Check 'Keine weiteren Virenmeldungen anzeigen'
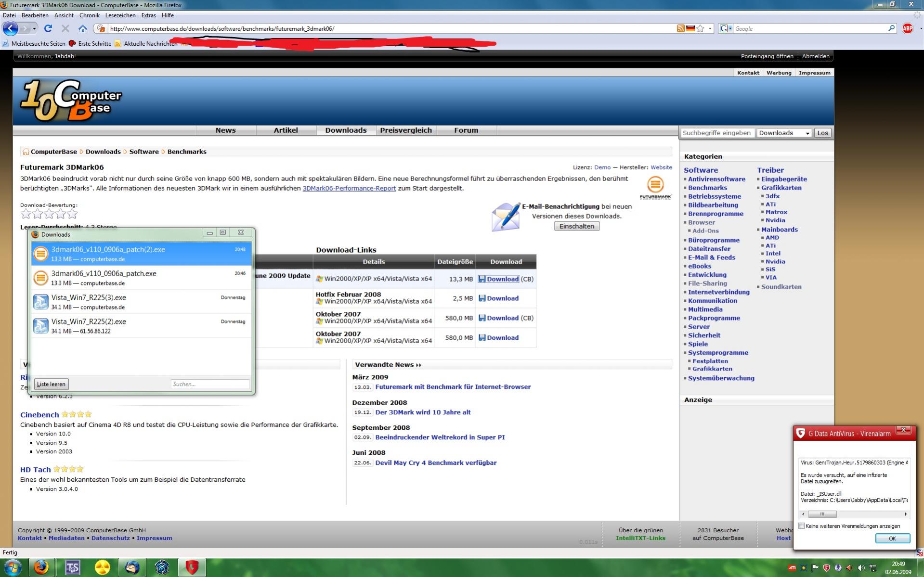 [802, 526]
